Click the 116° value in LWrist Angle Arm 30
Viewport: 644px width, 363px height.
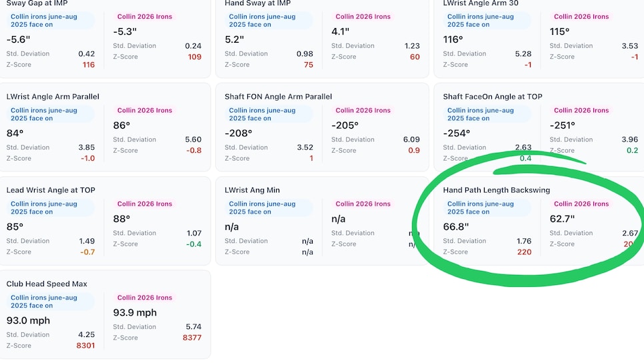[453, 39]
